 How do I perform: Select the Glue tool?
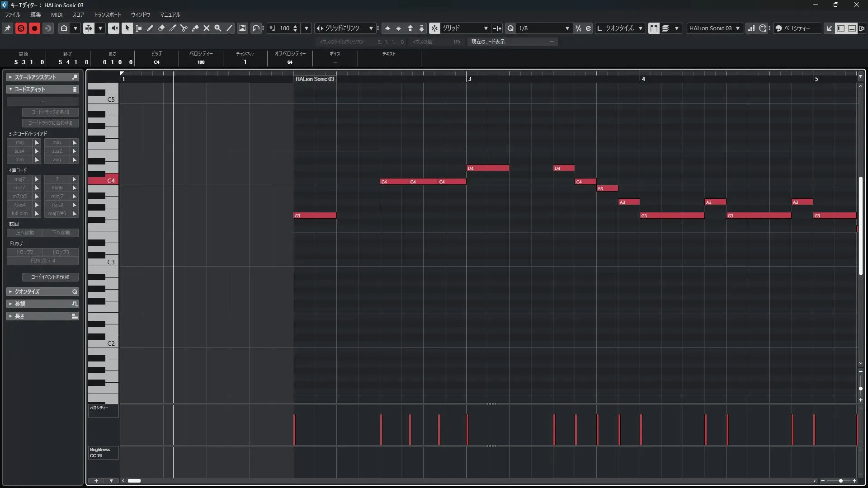pos(195,28)
